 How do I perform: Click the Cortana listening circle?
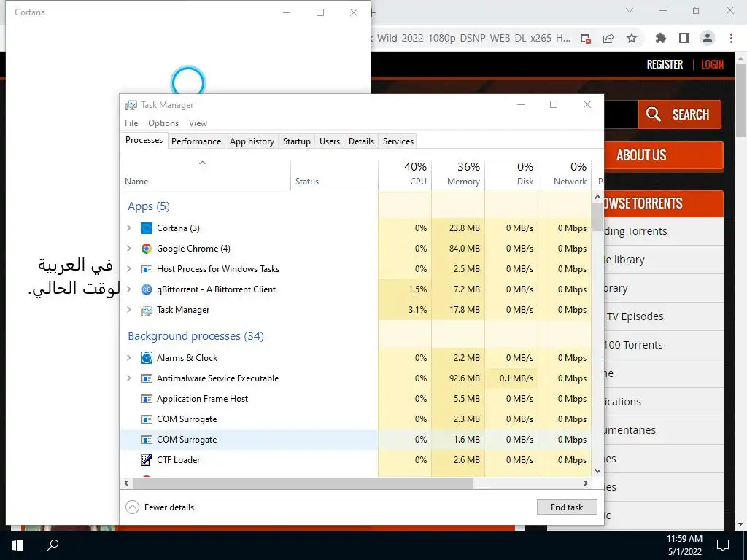coord(188,82)
